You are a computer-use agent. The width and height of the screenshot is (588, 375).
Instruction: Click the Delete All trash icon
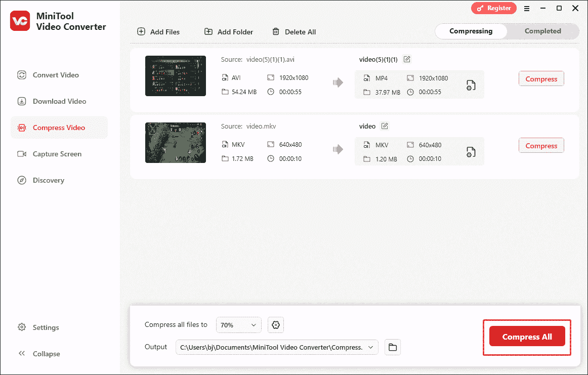click(x=276, y=31)
